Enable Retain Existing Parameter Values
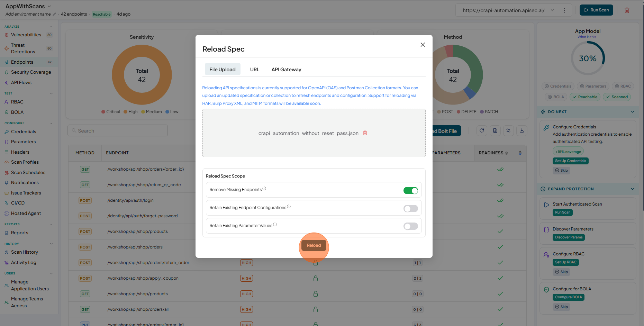 point(411,226)
